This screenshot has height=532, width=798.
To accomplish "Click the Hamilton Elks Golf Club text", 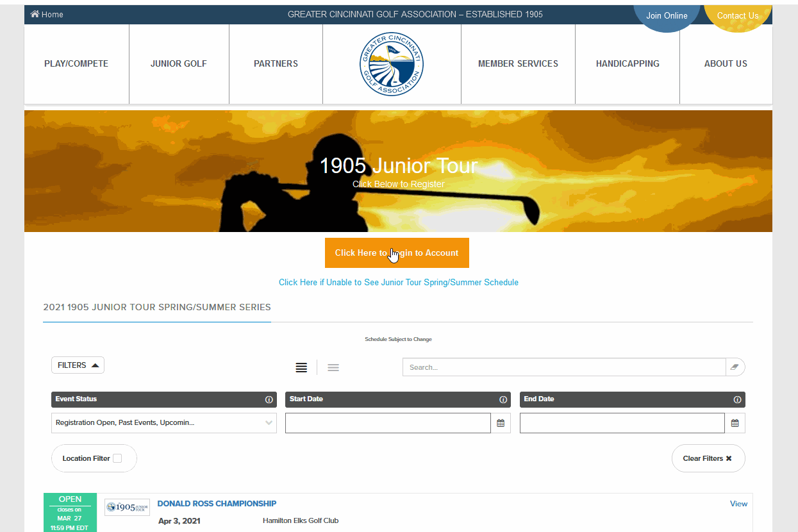I will 301,520.
